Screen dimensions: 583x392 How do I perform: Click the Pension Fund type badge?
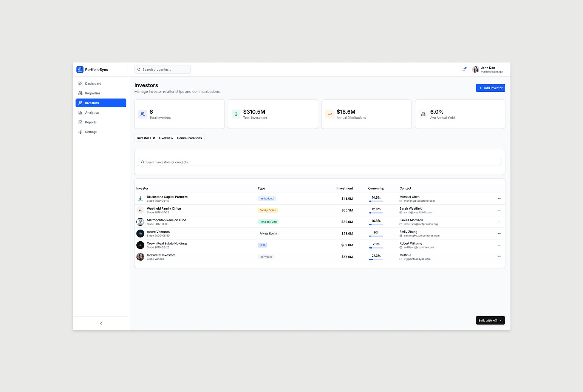268,222
